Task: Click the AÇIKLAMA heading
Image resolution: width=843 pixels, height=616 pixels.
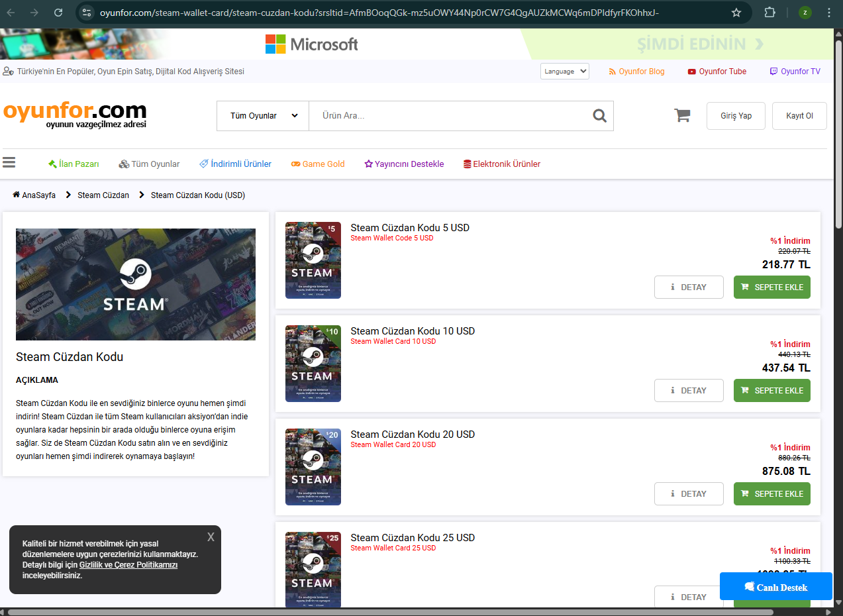Action: tap(37, 380)
